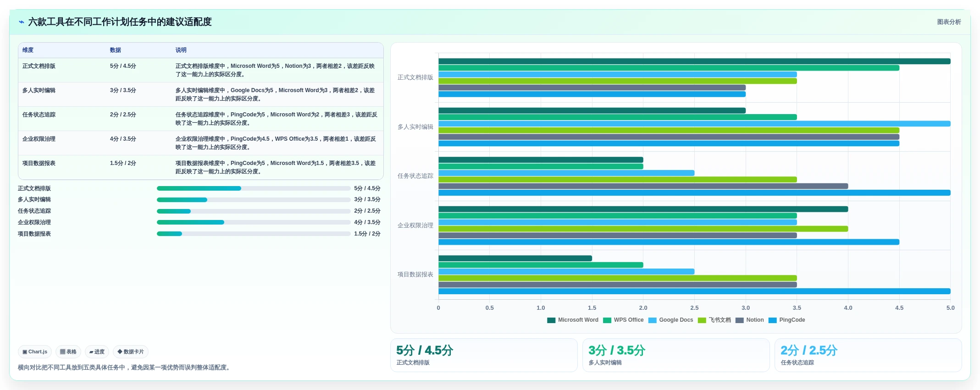Toggle Google Docs series in chart legend

tap(671, 320)
